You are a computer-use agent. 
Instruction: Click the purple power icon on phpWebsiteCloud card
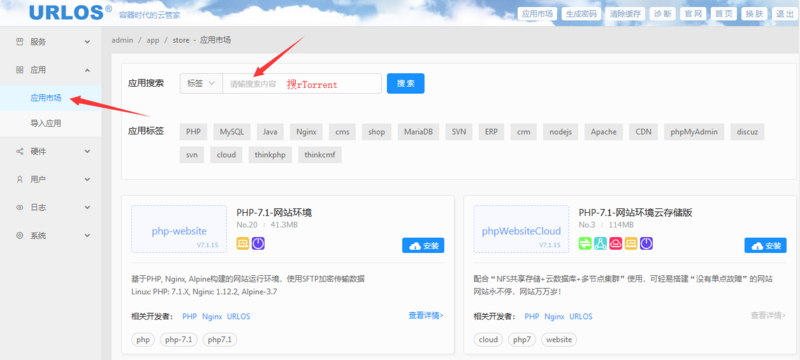(646, 244)
